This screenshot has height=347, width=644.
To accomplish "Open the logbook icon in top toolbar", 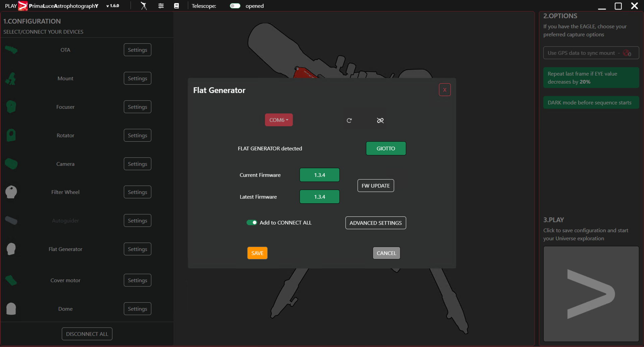I will [176, 6].
